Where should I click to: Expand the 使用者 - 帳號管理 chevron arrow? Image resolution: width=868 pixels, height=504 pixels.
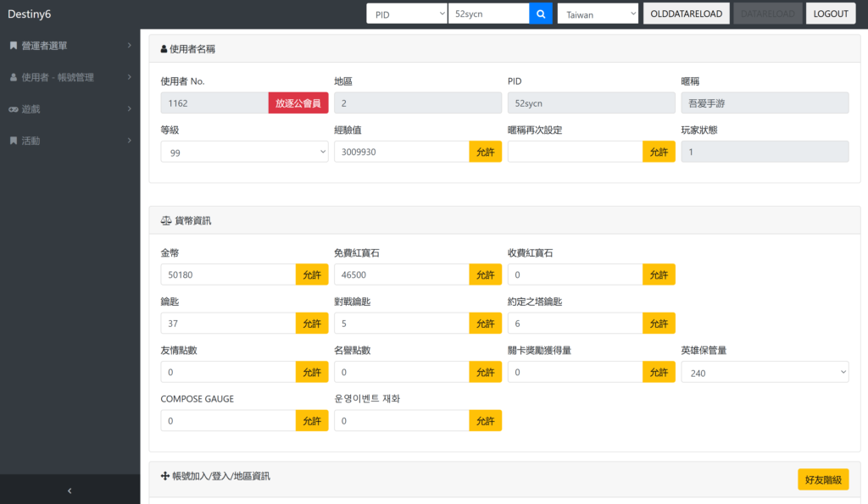[x=129, y=77]
